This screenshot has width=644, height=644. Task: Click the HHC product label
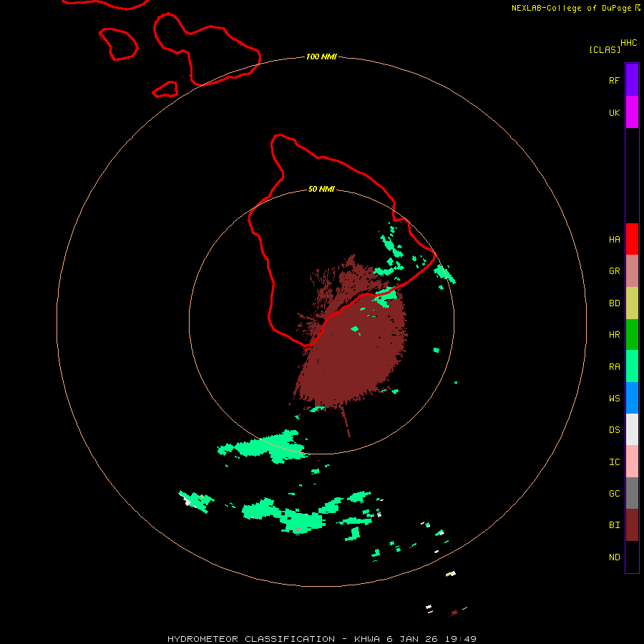tap(628, 43)
